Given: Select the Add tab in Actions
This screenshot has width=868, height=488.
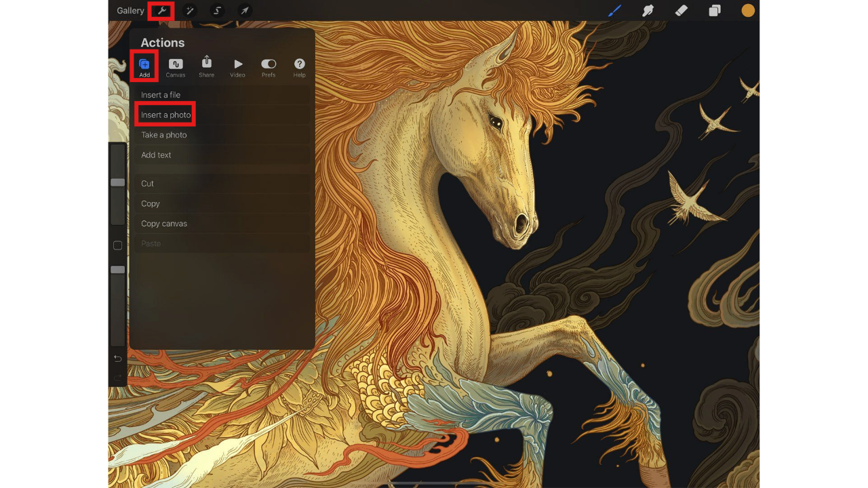Looking at the screenshot, I should (x=144, y=64).
